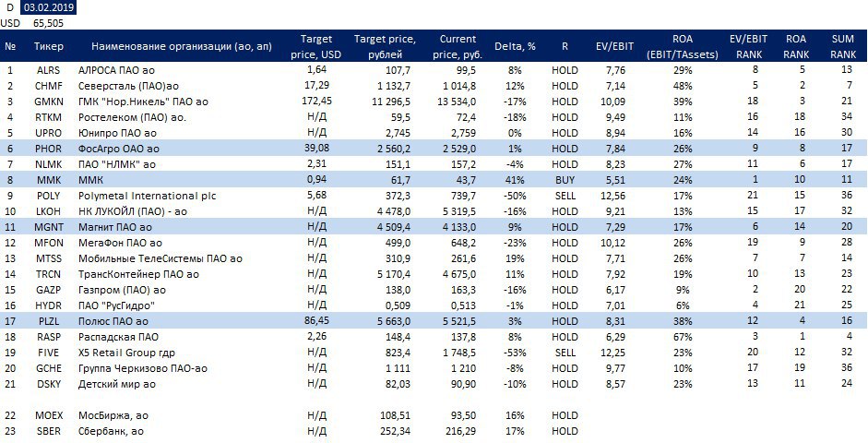Image resolution: width=868 pixels, height=443 pixels.
Task: Select ticker cell MOEX
Action: [49, 416]
